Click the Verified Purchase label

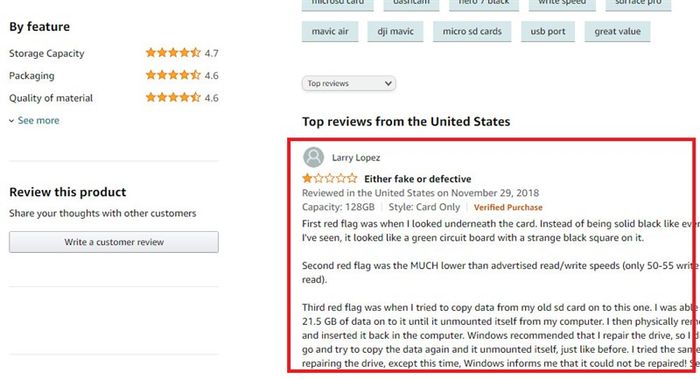508,207
